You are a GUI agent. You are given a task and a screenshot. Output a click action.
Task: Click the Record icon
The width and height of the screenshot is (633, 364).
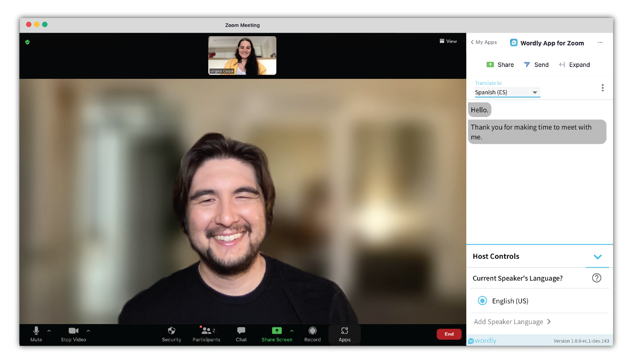click(x=312, y=331)
